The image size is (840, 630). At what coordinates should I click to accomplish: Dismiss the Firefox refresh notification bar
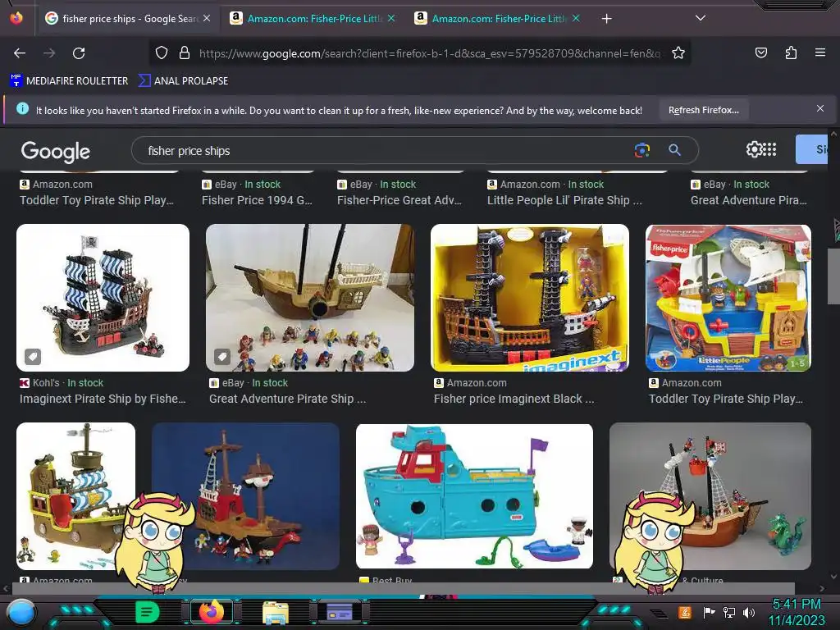coord(819,109)
